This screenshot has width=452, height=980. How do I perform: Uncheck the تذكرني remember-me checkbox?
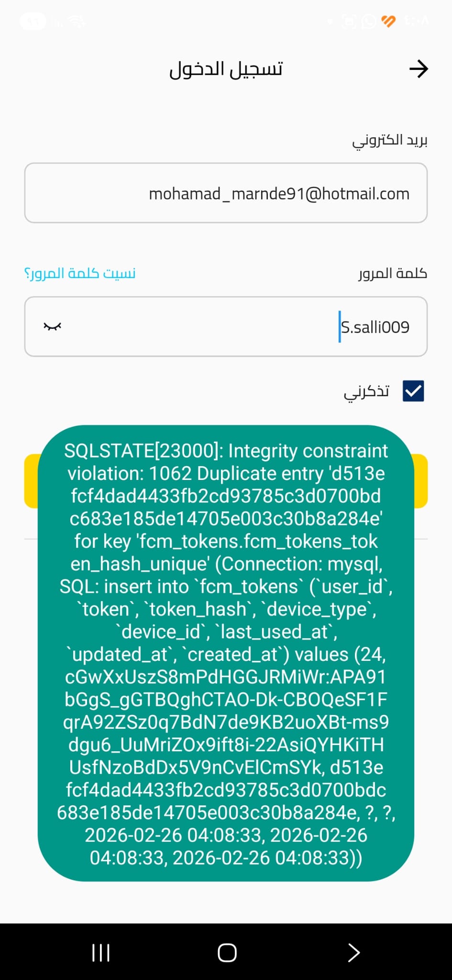pyautogui.click(x=413, y=391)
